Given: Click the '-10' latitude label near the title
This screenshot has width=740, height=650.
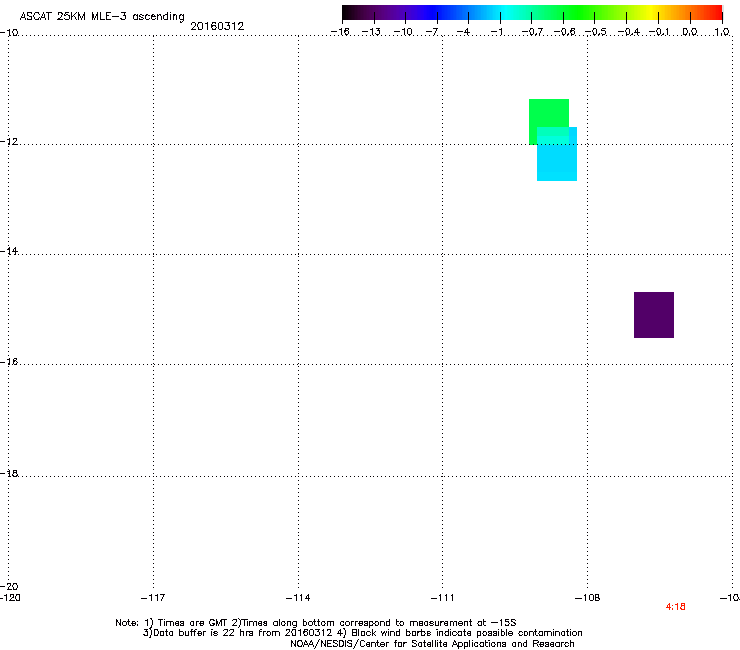Looking at the screenshot, I should [9, 32].
